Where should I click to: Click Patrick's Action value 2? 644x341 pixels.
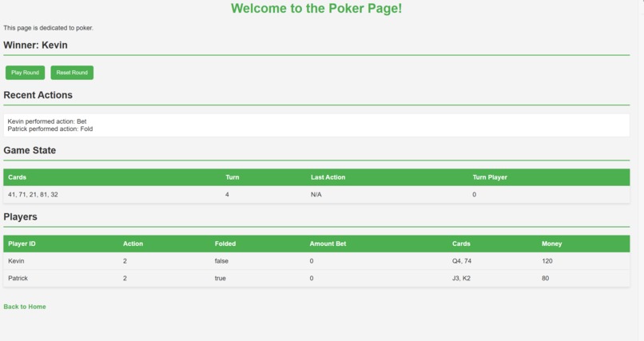[125, 278]
